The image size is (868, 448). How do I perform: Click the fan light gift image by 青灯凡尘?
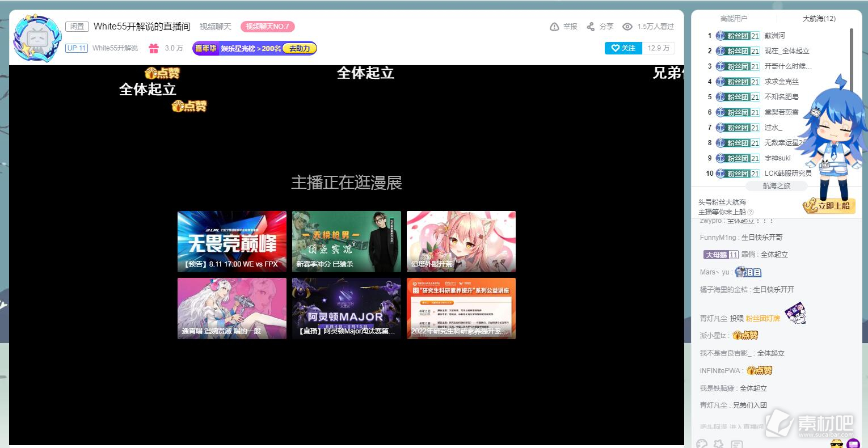coord(795,314)
